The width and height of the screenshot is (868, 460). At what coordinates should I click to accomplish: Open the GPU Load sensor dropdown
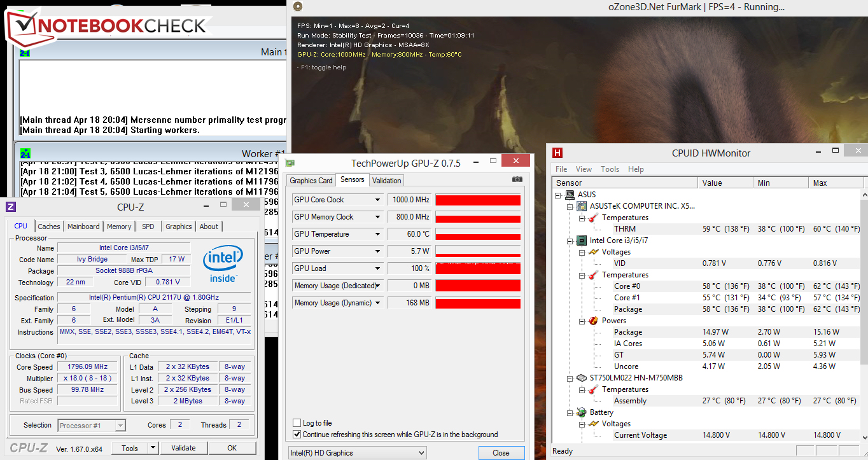(x=378, y=268)
